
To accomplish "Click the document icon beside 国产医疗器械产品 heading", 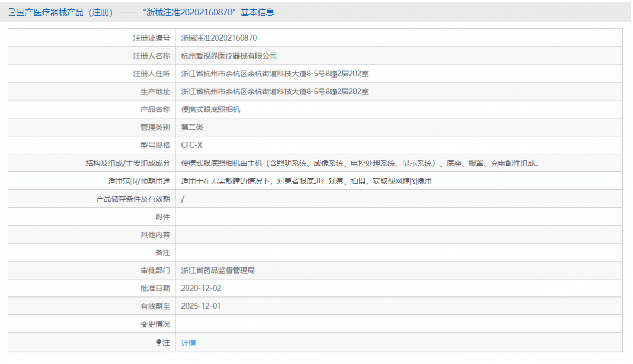I will [x=12, y=12].
